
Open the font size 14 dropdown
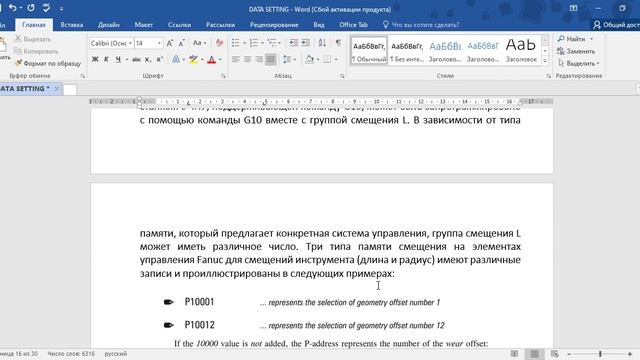pyautogui.click(x=159, y=43)
